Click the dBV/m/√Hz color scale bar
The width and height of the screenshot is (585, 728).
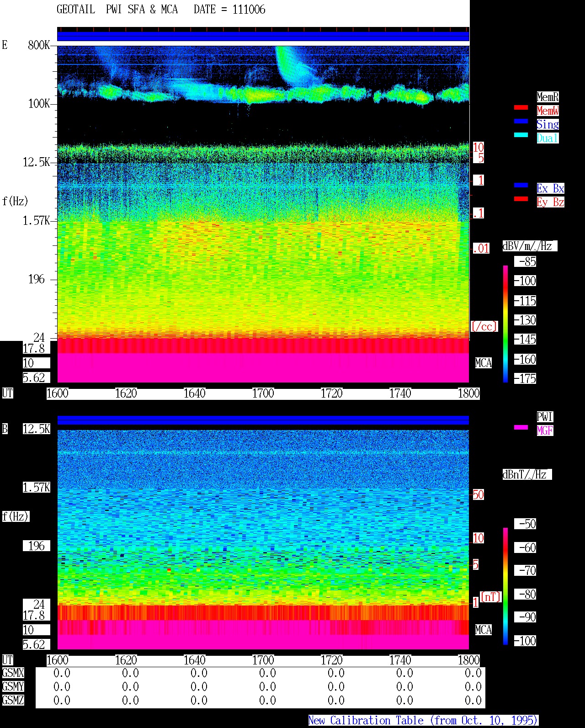click(x=505, y=324)
